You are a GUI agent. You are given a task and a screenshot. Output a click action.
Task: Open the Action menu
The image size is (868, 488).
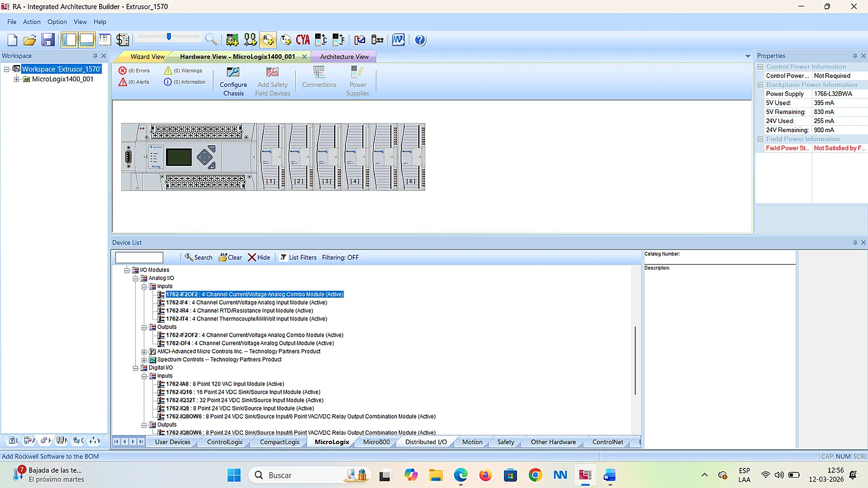tap(31, 22)
